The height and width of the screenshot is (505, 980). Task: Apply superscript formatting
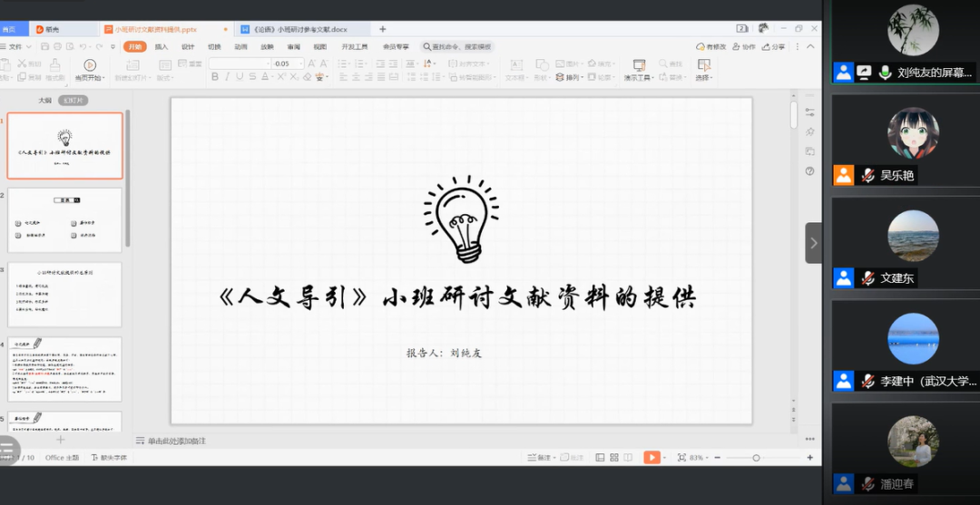click(282, 77)
